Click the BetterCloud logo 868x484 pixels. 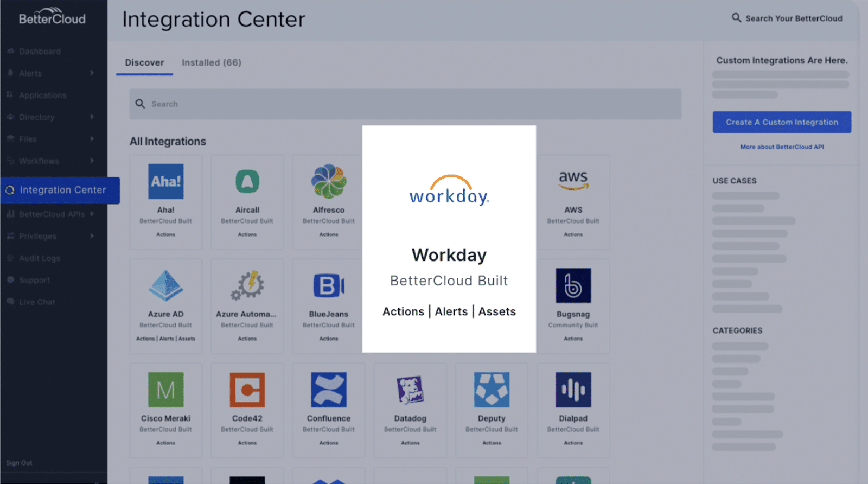52,17
